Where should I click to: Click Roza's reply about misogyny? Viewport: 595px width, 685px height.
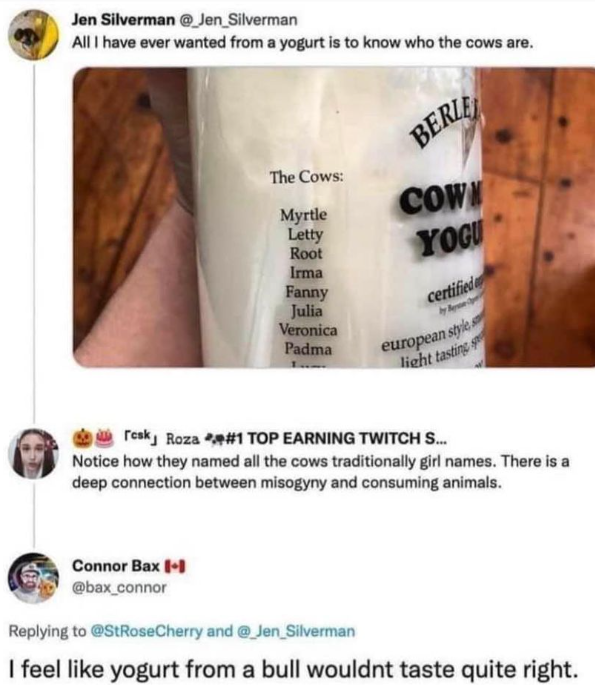(321, 472)
